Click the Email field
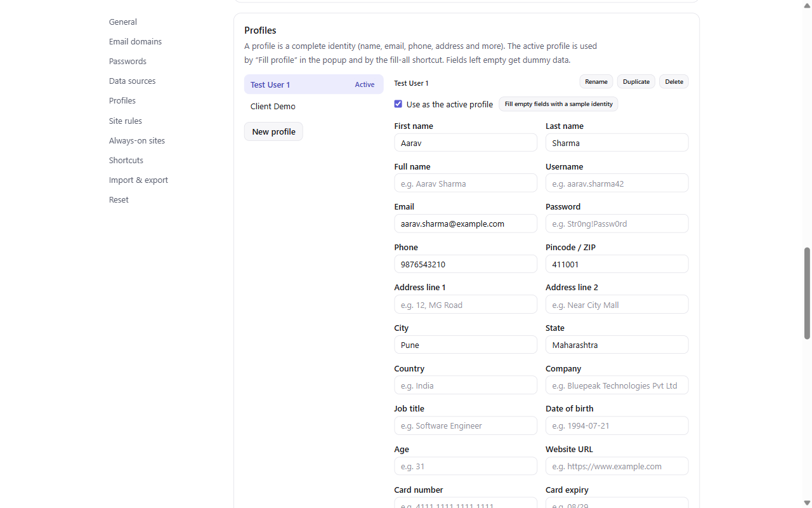Image resolution: width=812 pixels, height=508 pixels. tap(466, 224)
